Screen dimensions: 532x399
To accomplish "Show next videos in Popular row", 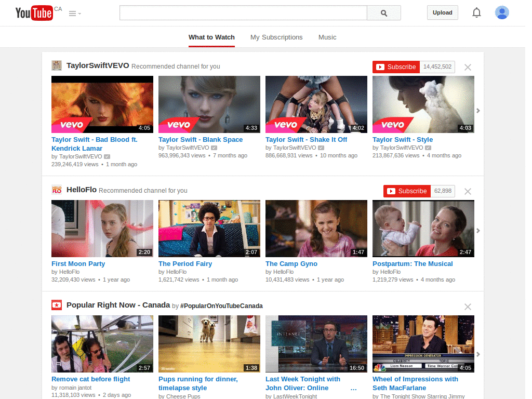I will click(x=478, y=354).
